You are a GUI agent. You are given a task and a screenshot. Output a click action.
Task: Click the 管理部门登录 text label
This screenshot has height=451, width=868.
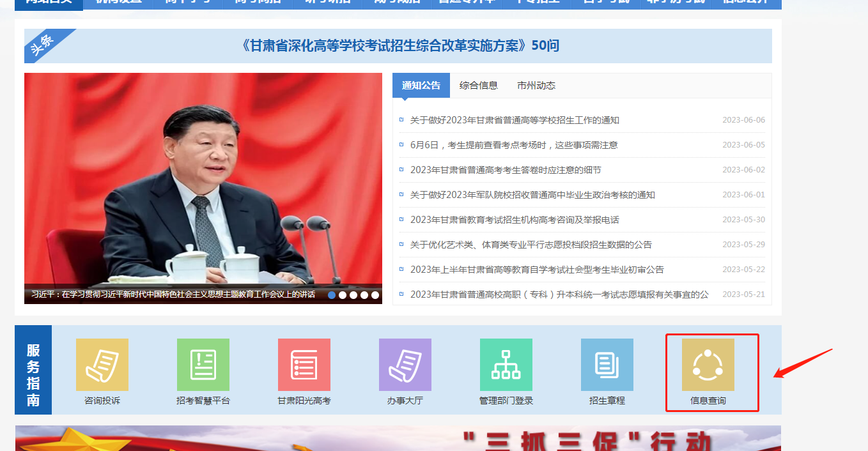click(x=506, y=401)
